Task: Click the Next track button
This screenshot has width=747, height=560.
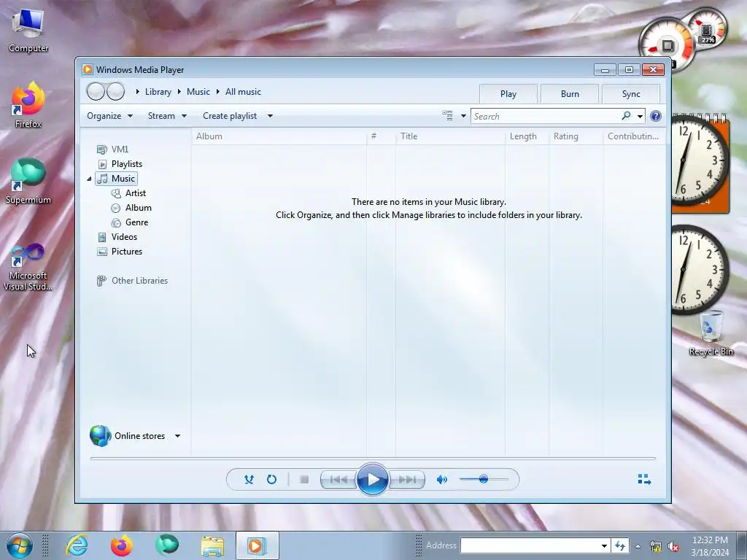Action: pos(406,480)
